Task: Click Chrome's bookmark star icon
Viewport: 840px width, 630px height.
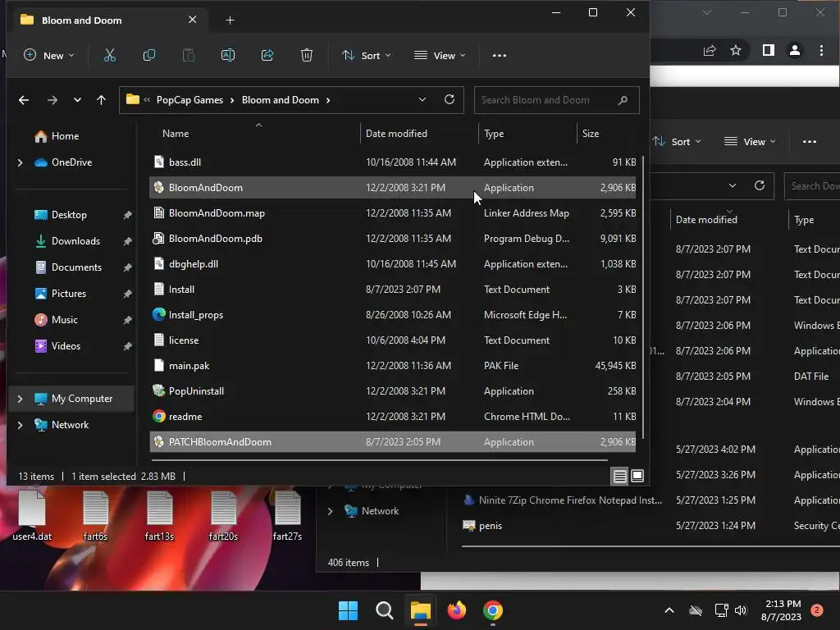Action: [x=736, y=50]
